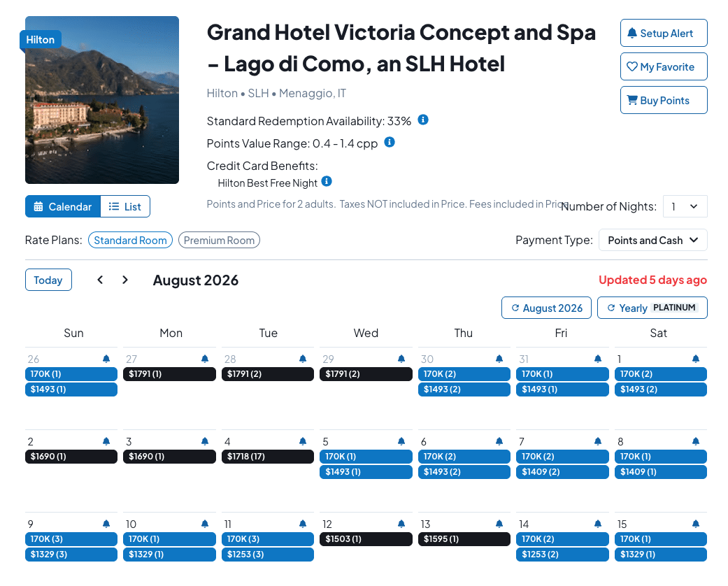Open the Payment Type dropdown
The width and height of the screenshot is (728, 586).
tap(652, 241)
